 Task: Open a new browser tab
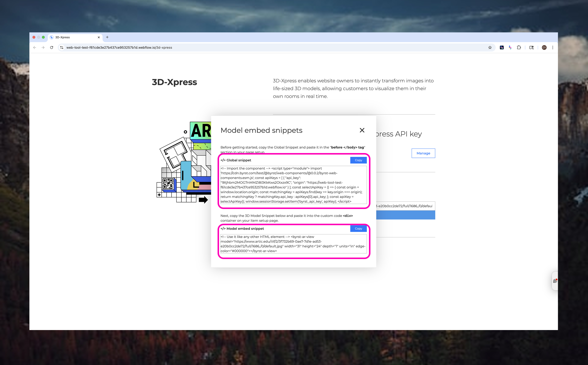coord(107,37)
